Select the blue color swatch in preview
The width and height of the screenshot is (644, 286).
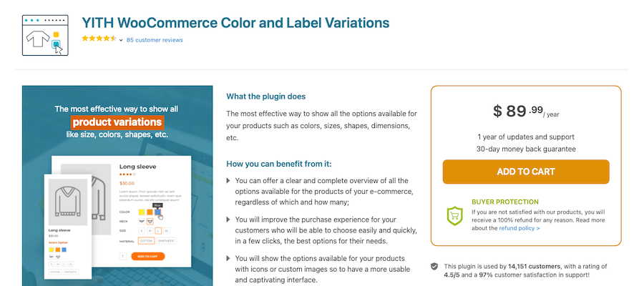tap(158, 212)
